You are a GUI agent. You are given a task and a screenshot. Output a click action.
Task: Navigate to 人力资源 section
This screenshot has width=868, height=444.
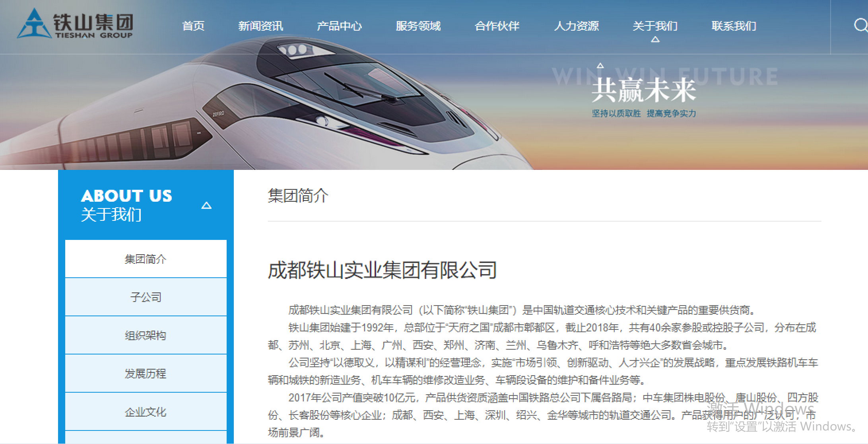click(x=576, y=26)
